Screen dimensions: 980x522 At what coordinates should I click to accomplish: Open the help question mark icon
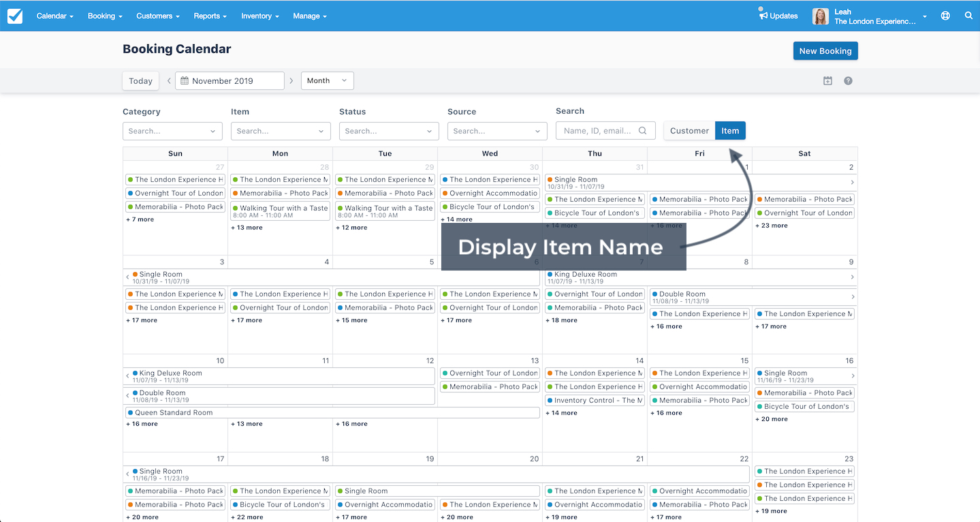[x=848, y=80]
